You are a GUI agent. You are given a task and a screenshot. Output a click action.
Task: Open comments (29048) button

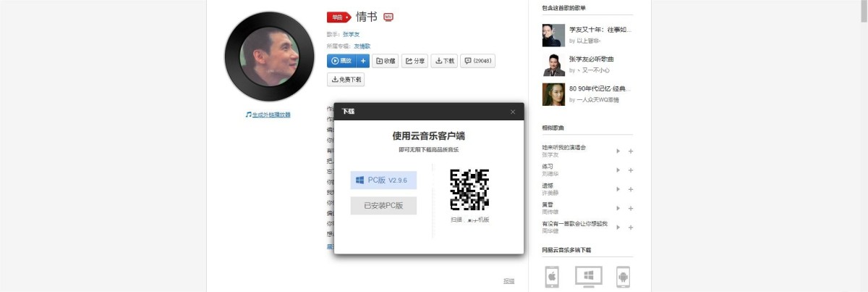(477, 61)
